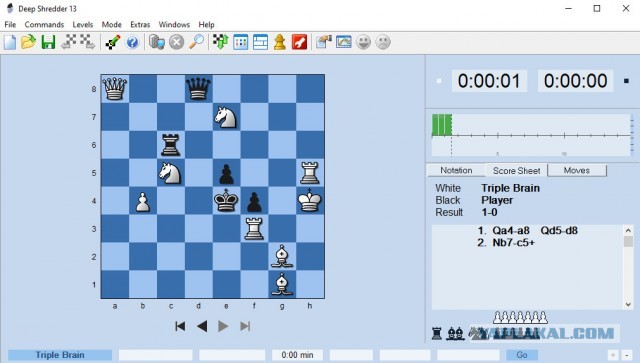Click the blue table layout icon
Image resolution: width=640 pixels, height=363 pixels.
tap(260, 42)
